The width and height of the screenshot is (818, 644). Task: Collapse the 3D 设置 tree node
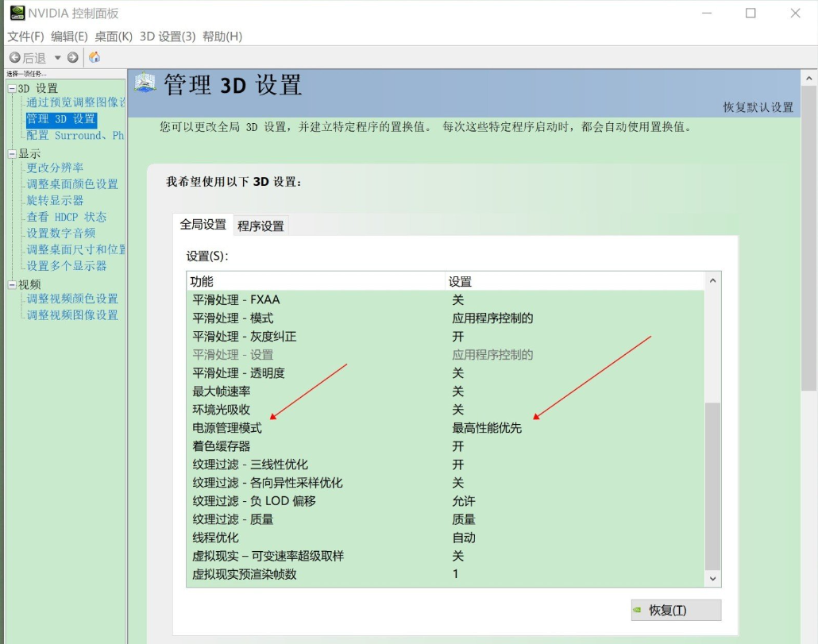12,89
